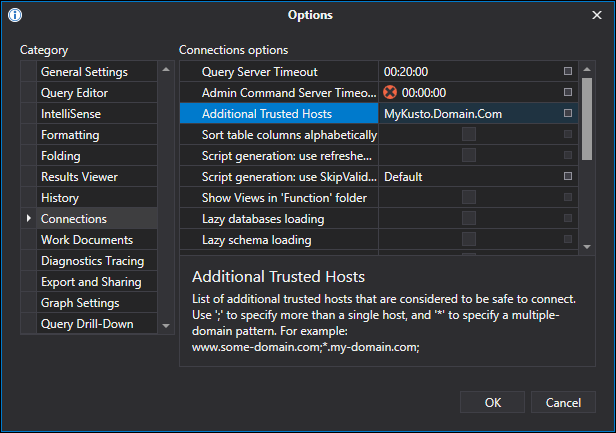Click the reset marker for Query Server Timeout
Image resolution: width=616 pixels, height=433 pixels.
568,72
